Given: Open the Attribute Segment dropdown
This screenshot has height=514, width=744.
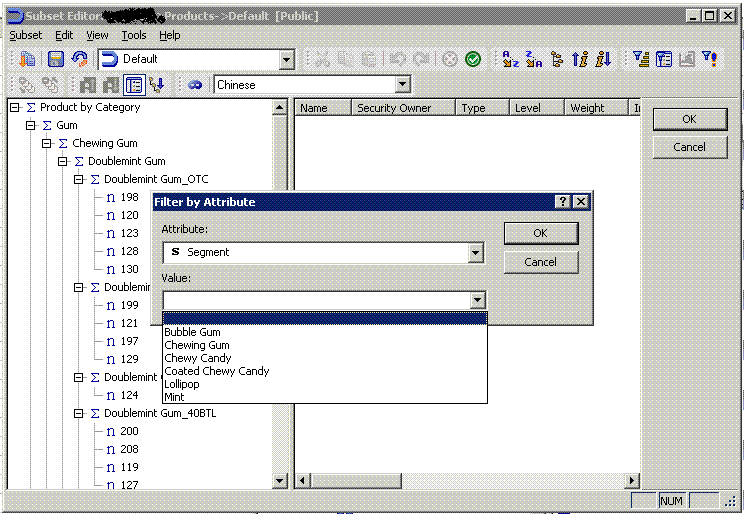Looking at the screenshot, I should coord(476,253).
